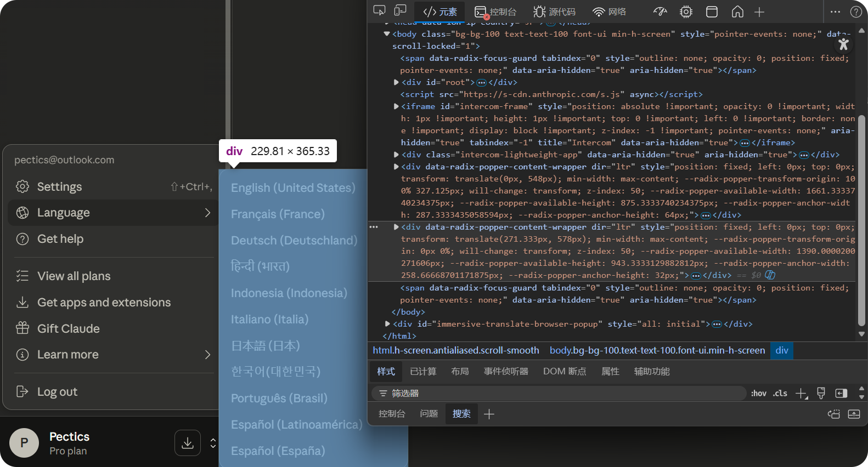Open the Application panel icon
The height and width of the screenshot is (467, 868).
click(x=712, y=12)
